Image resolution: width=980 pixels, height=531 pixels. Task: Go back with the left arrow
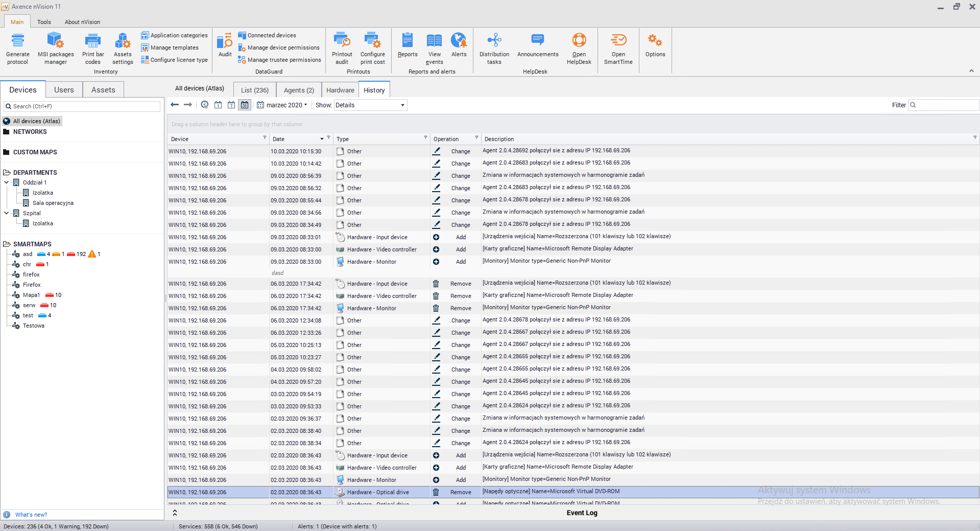(175, 105)
